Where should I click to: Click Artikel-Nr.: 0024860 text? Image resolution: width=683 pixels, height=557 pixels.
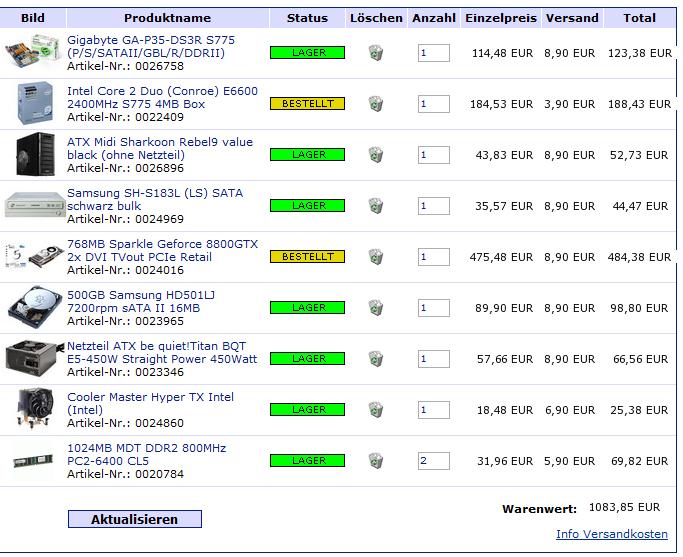tap(125, 423)
